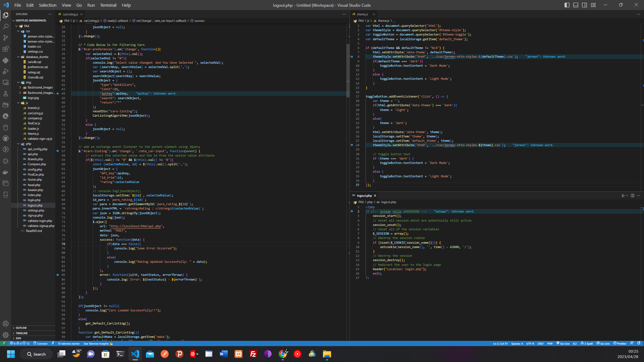Click Prettier in the status bar
Screen dimensions: 644x362
620,343
